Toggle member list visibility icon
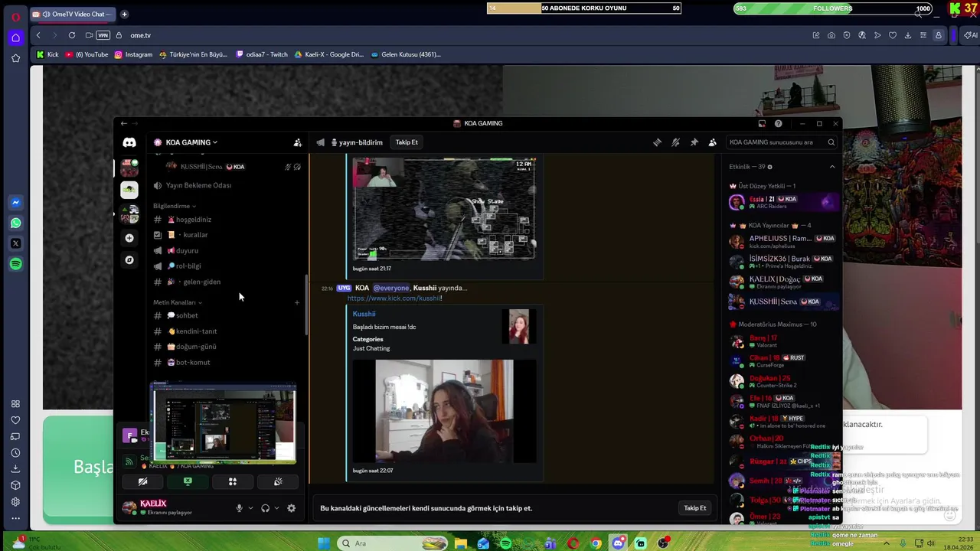 pos(712,142)
